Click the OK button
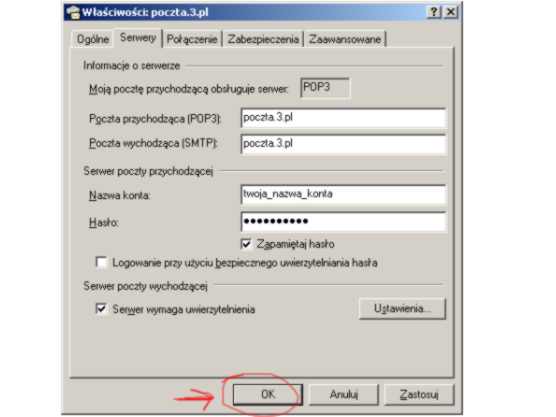Viewport: 556px width, 417px height. pos(268,394)
